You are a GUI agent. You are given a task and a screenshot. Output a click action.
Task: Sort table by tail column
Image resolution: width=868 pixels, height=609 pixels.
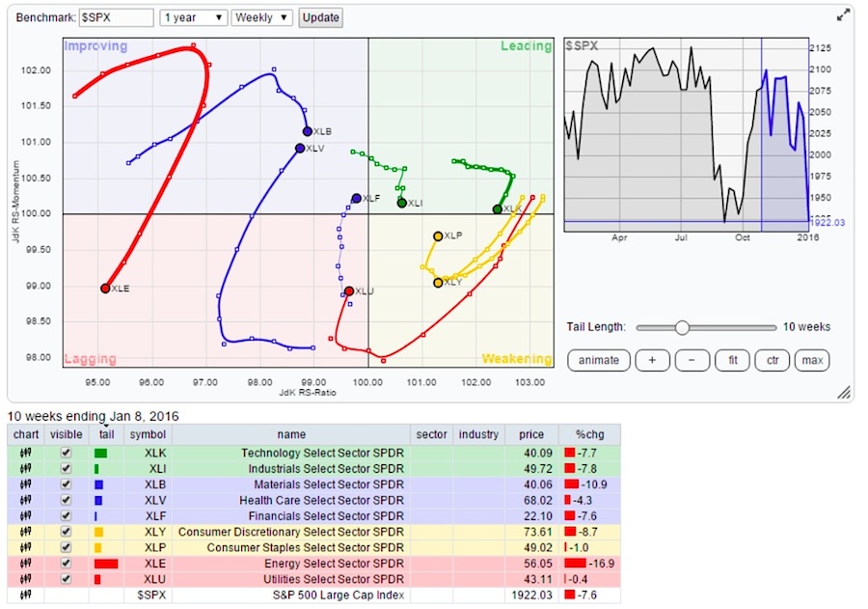click(x=106, y=434)
